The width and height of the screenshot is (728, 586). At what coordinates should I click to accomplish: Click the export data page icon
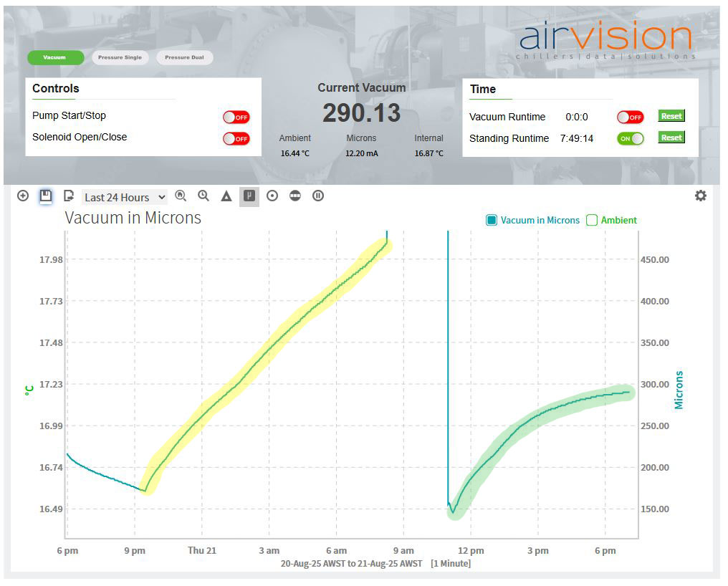pyautogui.click(x=69, y=196)
